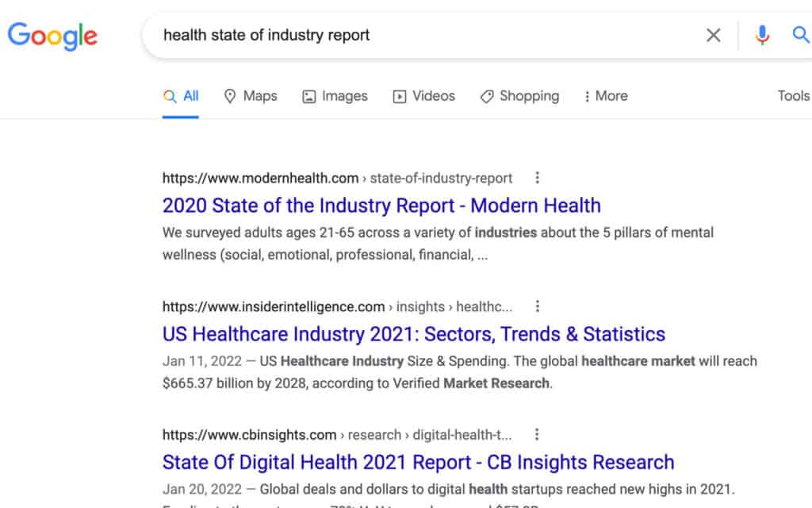Image resolution: width=812 pixels, height=508 pixels.
Task: Click the price tag icon beside Shopping
Action: pos(485,95)
